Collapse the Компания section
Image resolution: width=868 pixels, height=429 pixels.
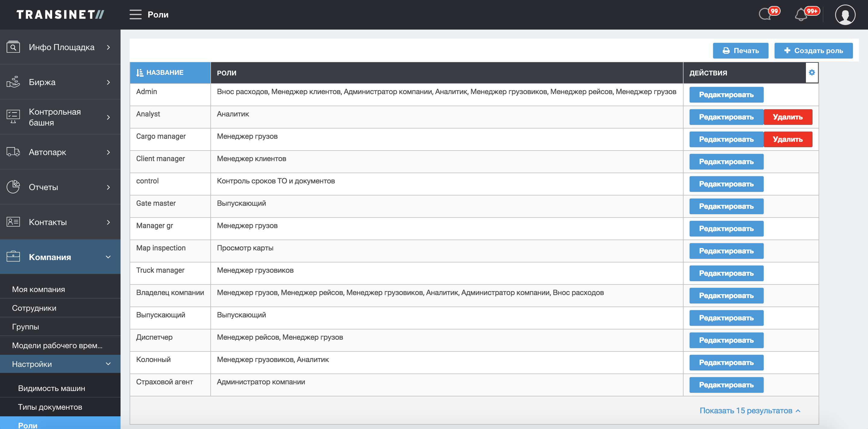[108, 257]
